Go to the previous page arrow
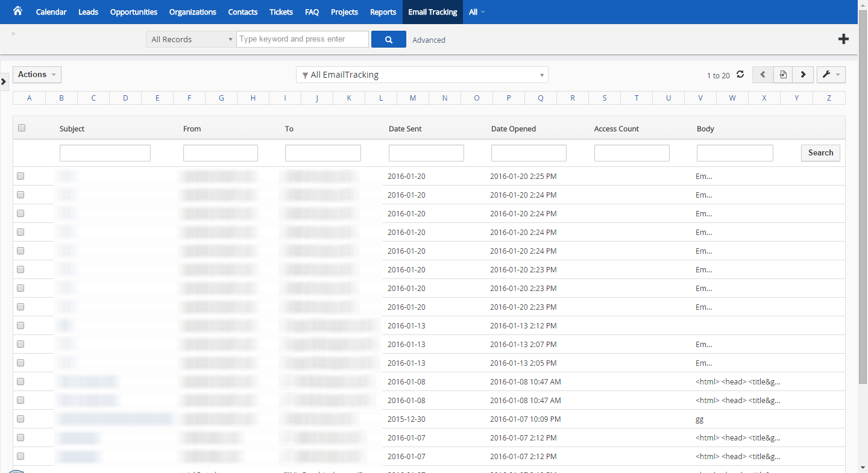The image size is (868, 473). click(763, 75)
